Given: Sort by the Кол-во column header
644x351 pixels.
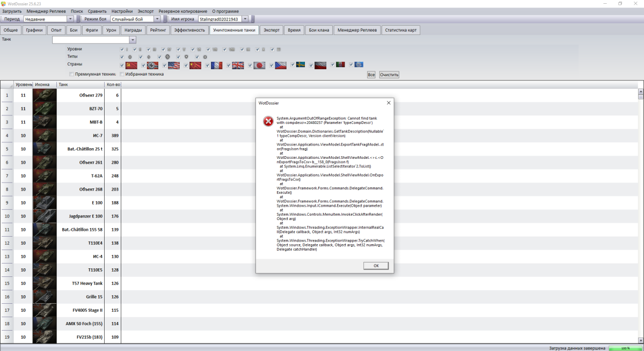Looking at the screenshot, I should tap(113, 85).
